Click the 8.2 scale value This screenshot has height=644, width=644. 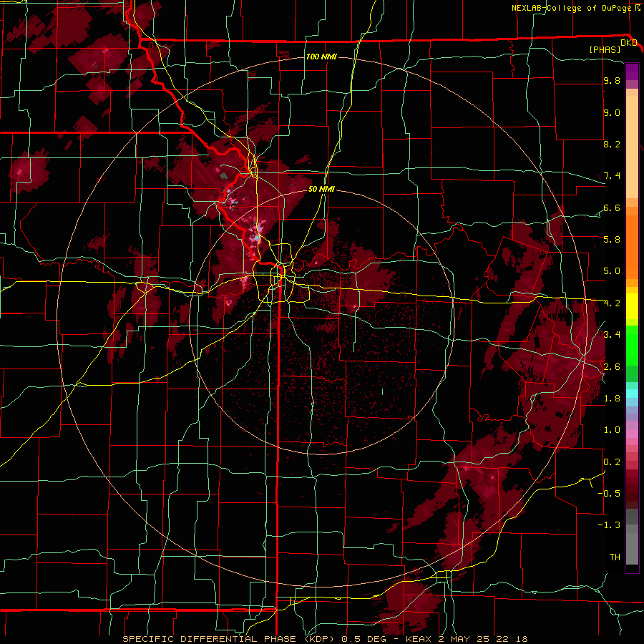pyautogui.click(x=612, y=144)
